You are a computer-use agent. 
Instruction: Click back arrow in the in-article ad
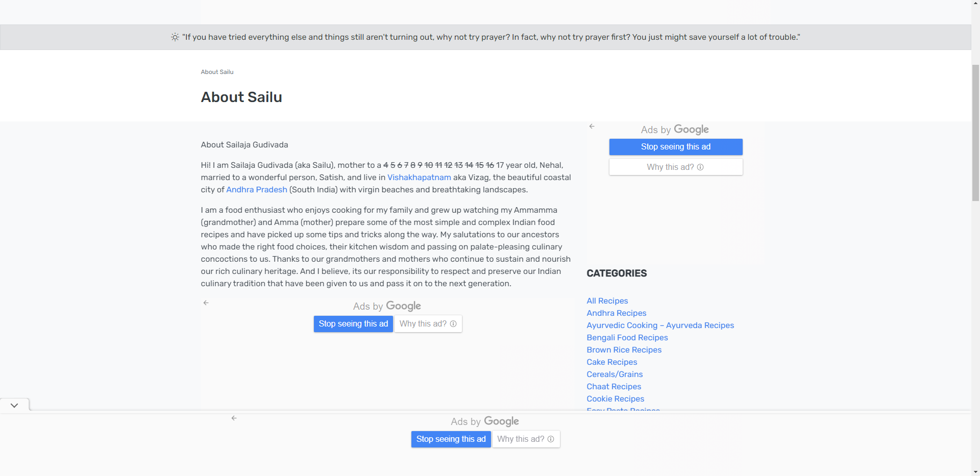(206, 303)
